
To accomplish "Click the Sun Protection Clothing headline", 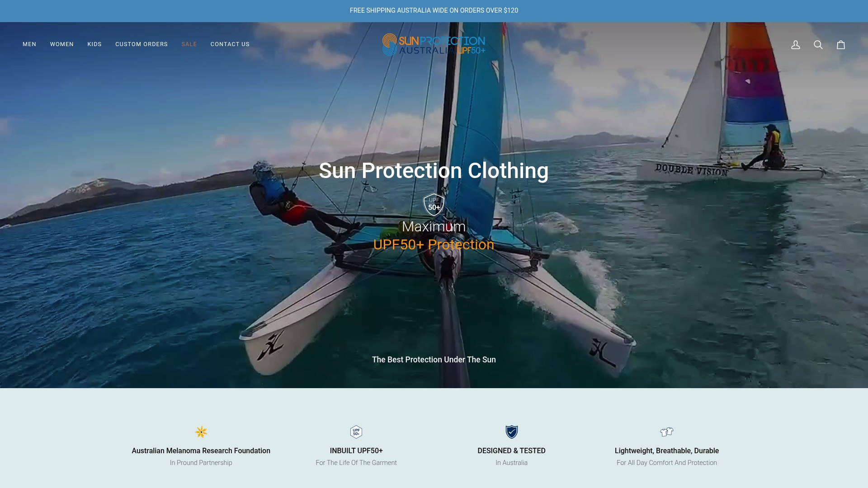I will coord(434,171).
